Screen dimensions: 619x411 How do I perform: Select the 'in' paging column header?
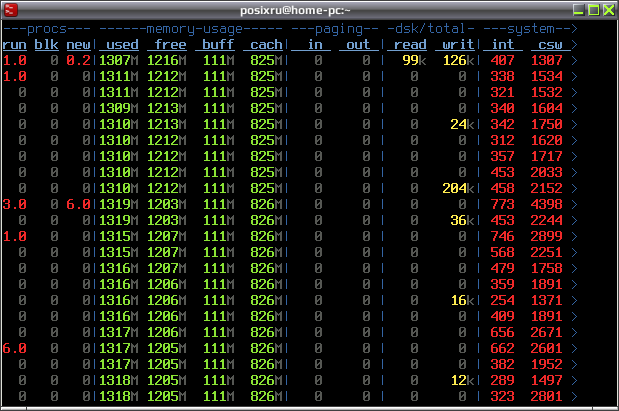[x=311, y=45]
